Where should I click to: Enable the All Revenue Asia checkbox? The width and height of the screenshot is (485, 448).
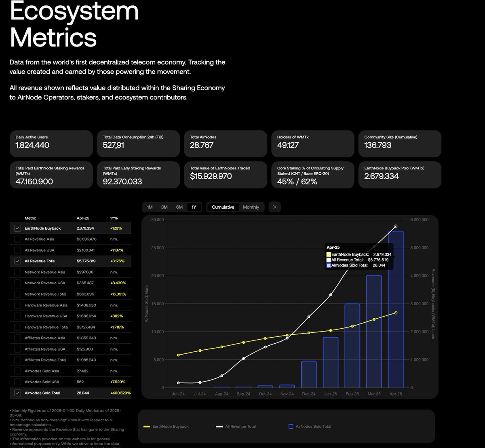click(x=17, y=239)
